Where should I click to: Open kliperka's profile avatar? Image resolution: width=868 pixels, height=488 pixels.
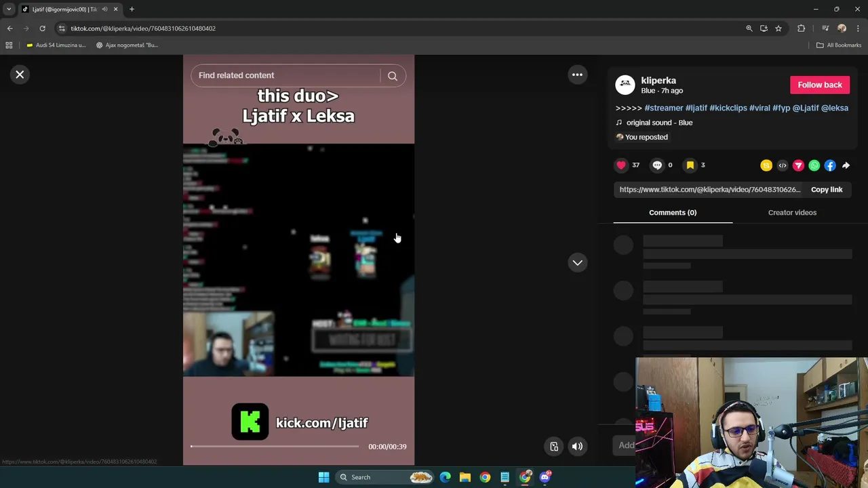(625, 85)
